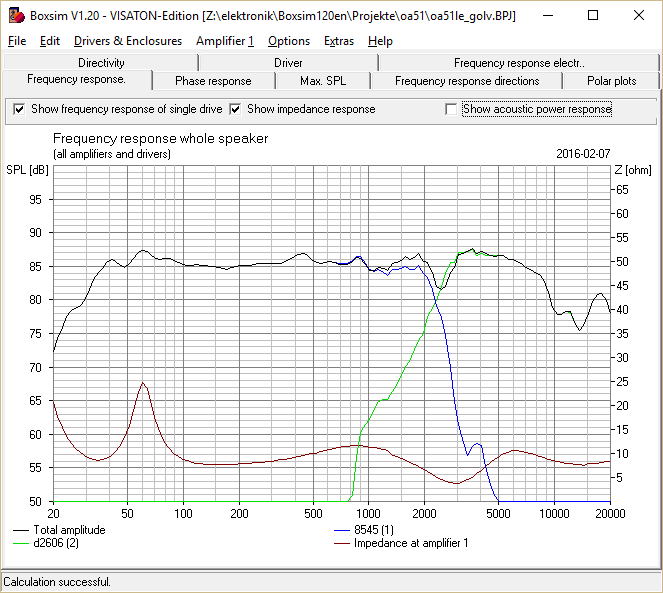Open the Extras menu
This screenshot has width=663, height=593.
pos(339,41)
